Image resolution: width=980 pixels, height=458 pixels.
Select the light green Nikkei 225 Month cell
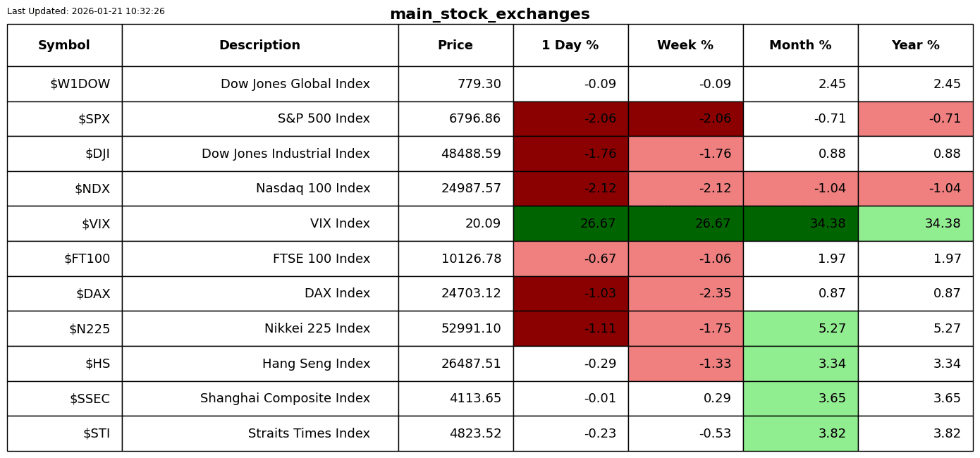[x=800, y=329]
